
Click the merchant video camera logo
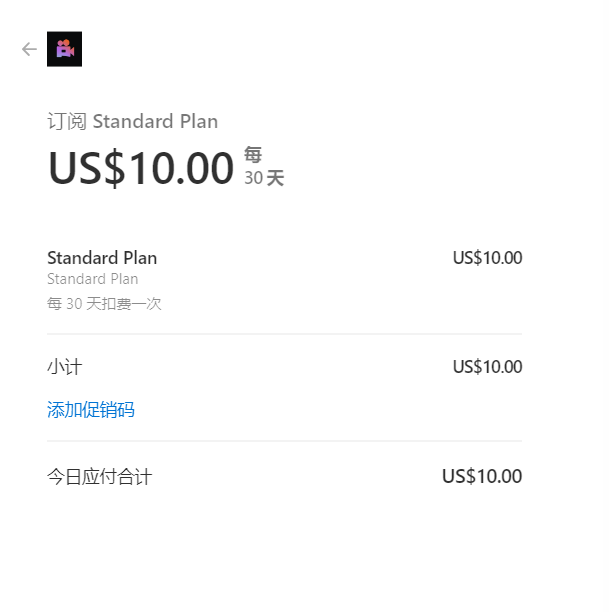[64, 49]
